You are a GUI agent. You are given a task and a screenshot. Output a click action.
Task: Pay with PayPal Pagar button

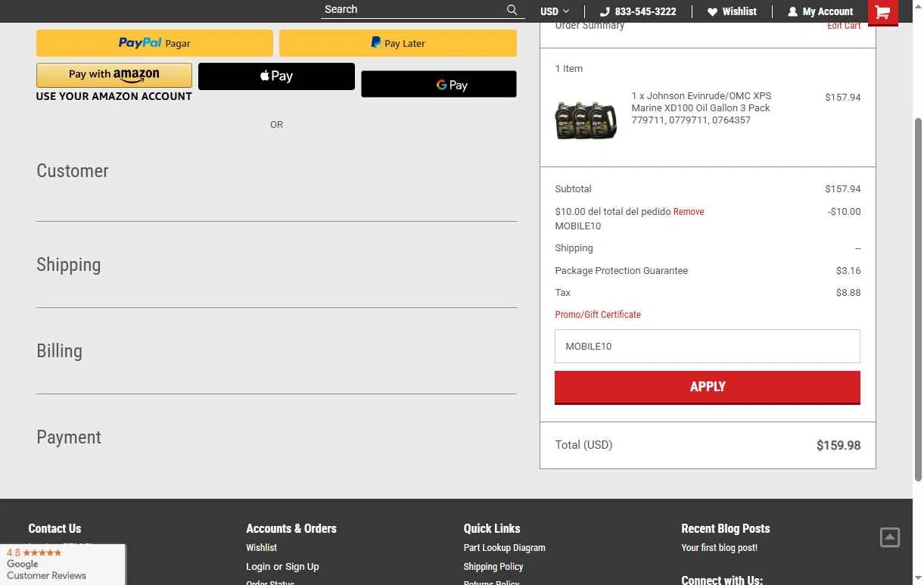click(x=154, y=43)
